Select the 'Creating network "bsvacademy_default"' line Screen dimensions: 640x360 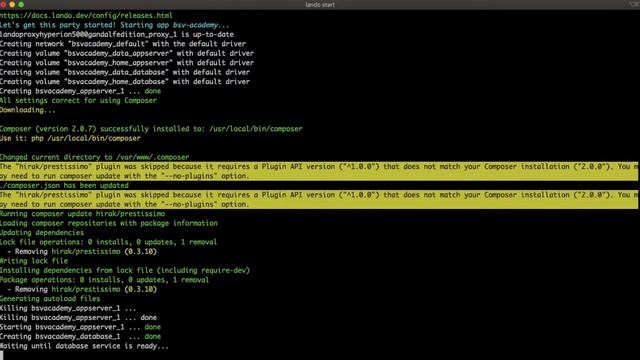(x=123, y=44)
